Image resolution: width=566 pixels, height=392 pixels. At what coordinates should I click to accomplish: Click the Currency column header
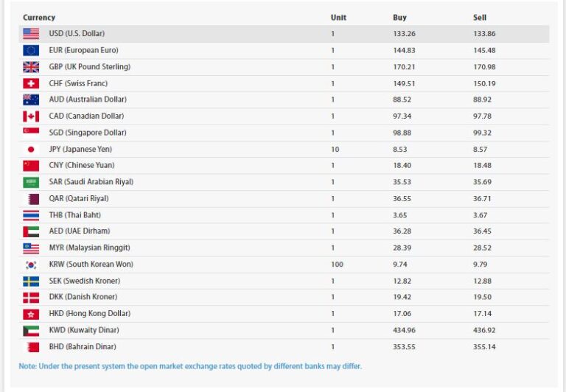[39, 18]
